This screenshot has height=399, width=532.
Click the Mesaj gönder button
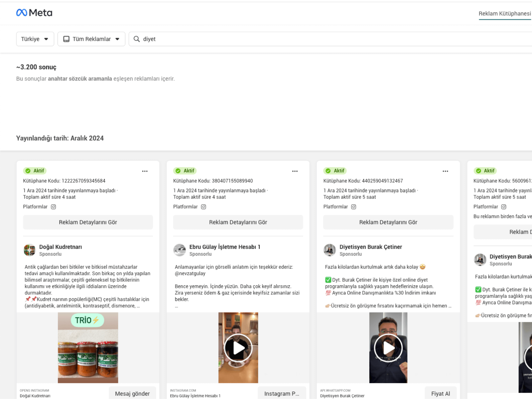coord(132,393)
